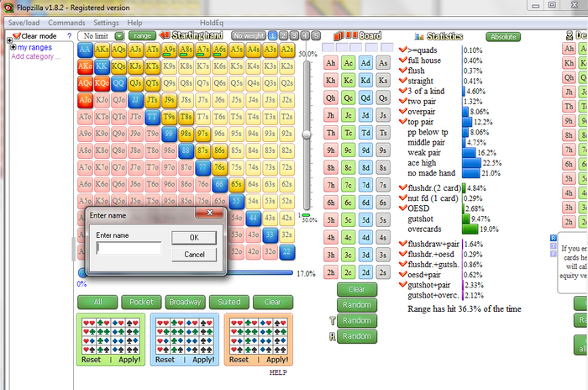Click the Absolute statistics button

[503, 37]
